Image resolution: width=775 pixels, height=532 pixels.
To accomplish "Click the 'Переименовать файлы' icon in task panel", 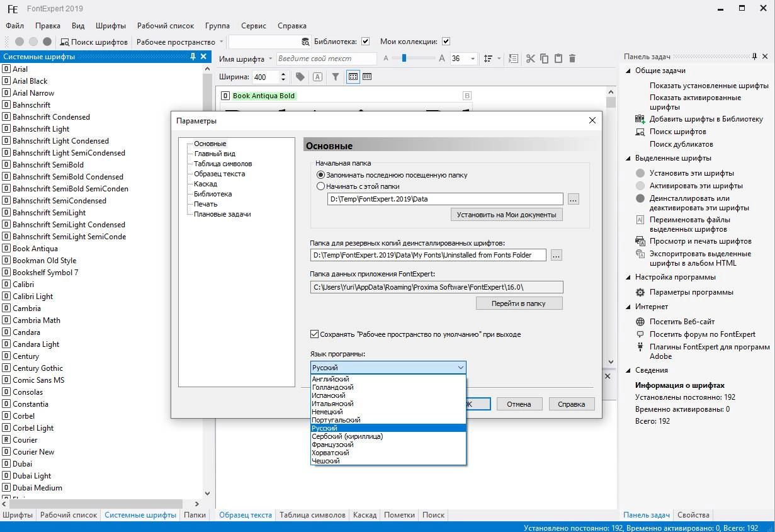I will pyautogui.click(x=640, y=220).
